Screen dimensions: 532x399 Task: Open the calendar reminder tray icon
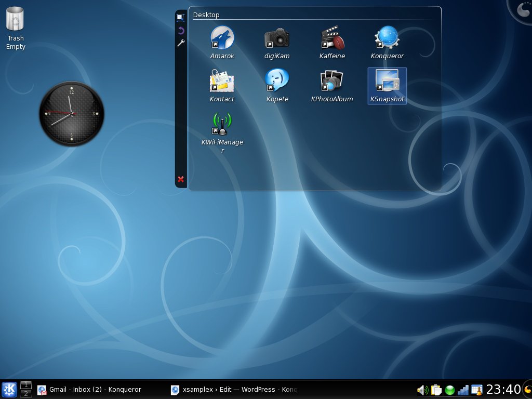(x=477, y=390)
